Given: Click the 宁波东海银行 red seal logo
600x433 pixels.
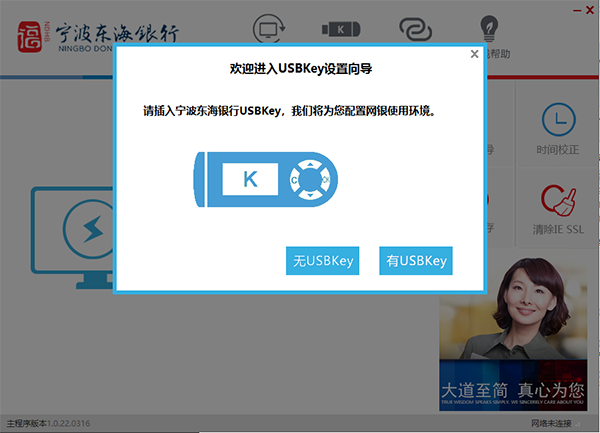Looking at the screenshot, I should (29, 36).
